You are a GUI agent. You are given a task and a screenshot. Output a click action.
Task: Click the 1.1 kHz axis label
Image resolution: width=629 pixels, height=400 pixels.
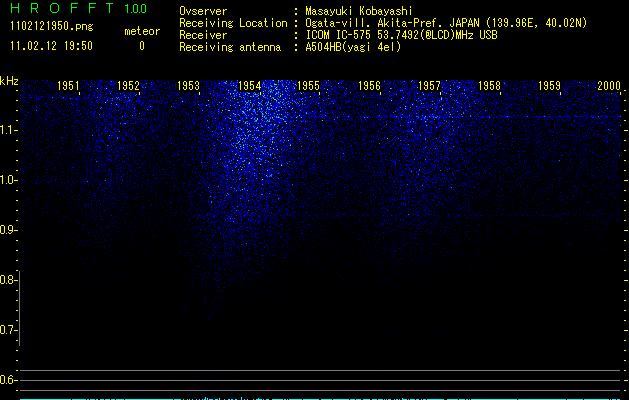point(7,130)
